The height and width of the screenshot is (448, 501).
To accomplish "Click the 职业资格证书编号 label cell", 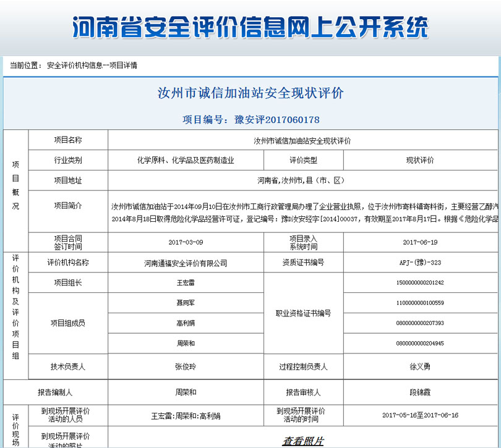I will pyautogui.click(x=304, y=313).
